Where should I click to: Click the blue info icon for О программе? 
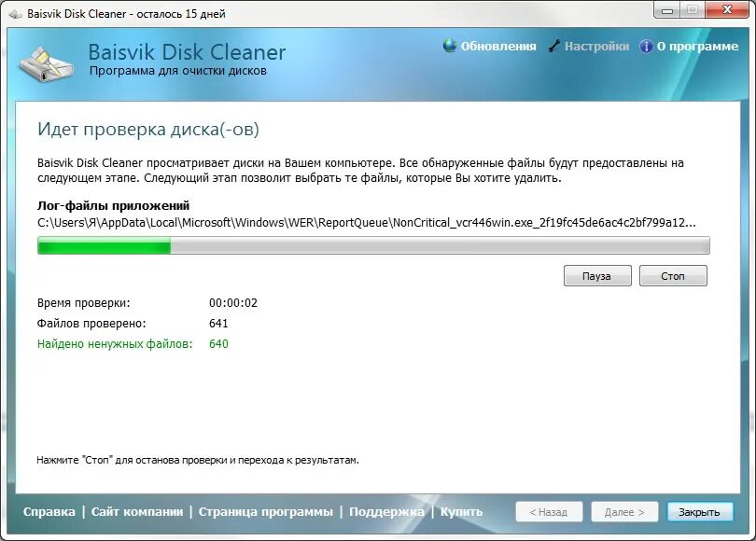646,47
